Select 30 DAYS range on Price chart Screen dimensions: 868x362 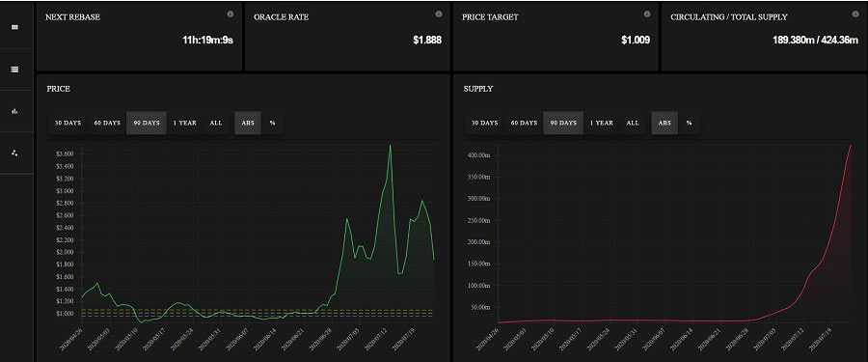click(x=68, y=123)
